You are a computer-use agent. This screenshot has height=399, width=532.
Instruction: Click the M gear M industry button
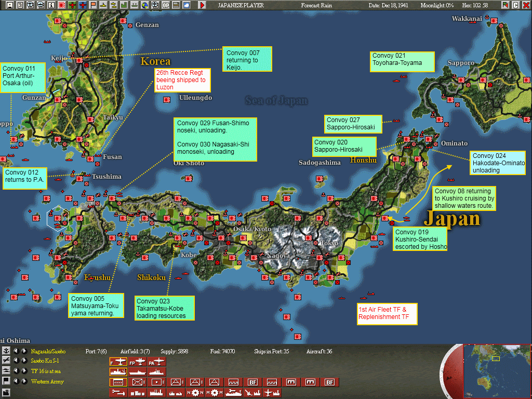[214, 393]
